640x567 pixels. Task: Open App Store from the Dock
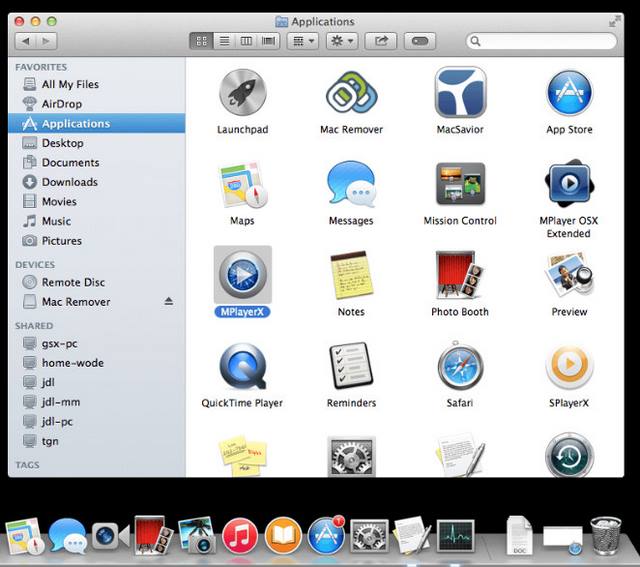point(326,536)
